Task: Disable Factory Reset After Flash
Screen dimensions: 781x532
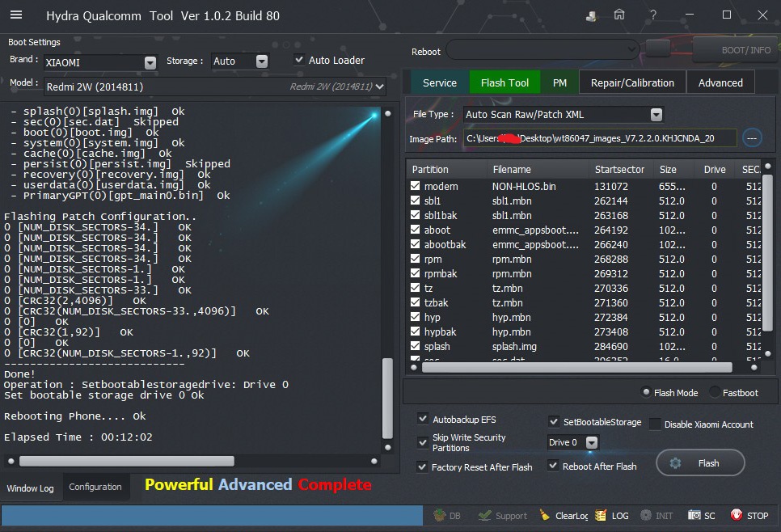Action: pos(422,467)
